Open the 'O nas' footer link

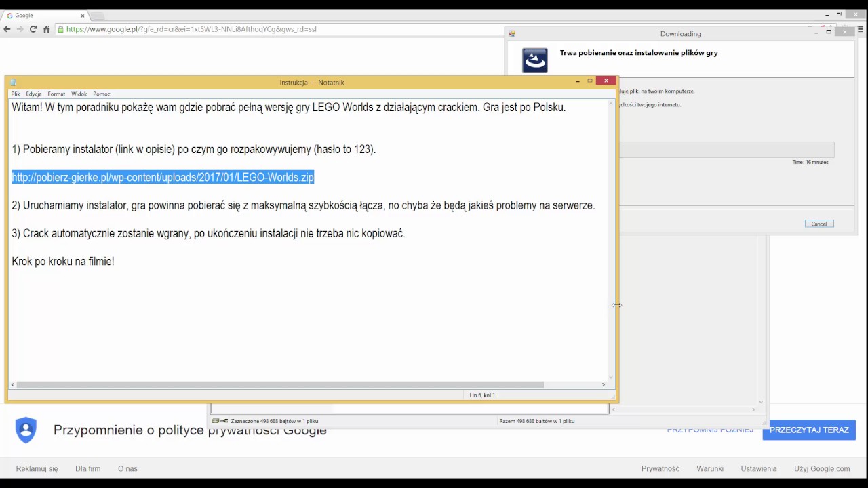(x=127, y=468)
